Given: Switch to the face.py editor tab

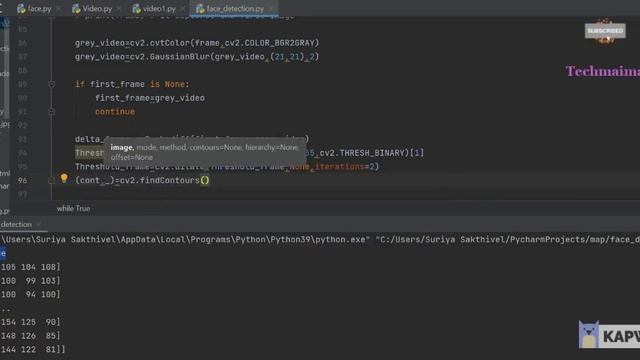Looking at the screenshot, I should pos(39,8).
